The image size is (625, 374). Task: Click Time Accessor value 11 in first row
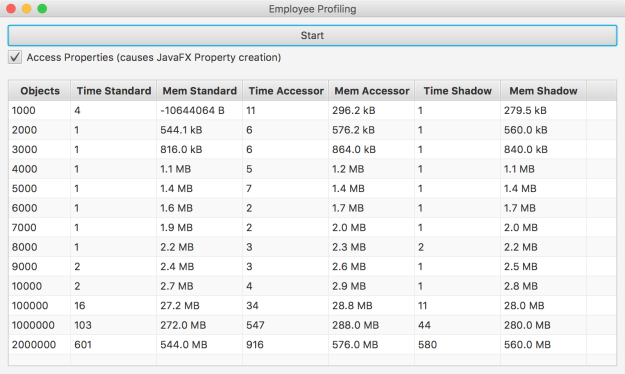coord(285,110)
